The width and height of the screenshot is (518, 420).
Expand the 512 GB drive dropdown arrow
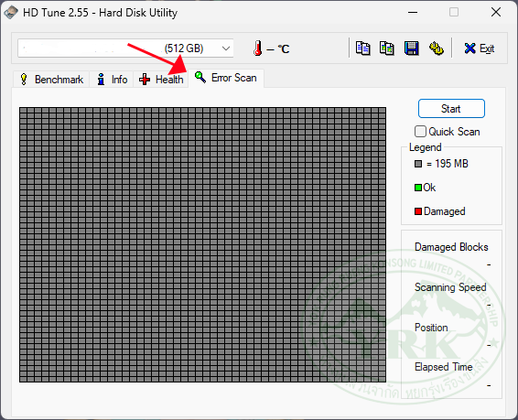226,48
